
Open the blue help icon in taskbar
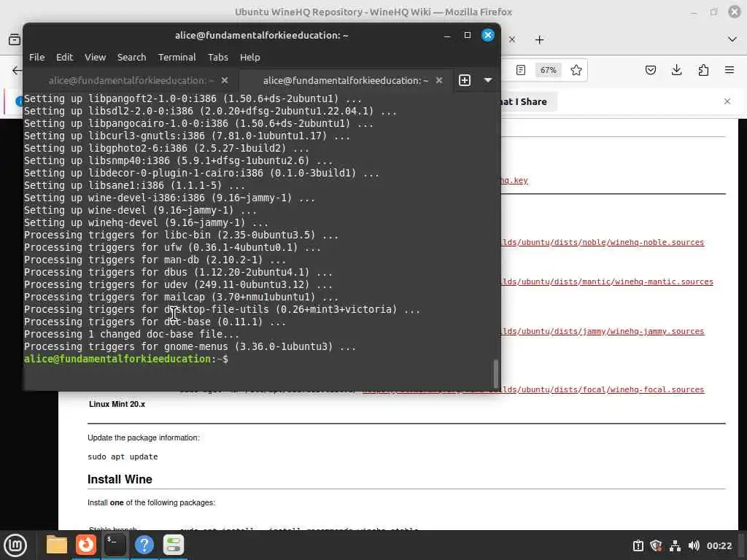click(x=144, y=545)
